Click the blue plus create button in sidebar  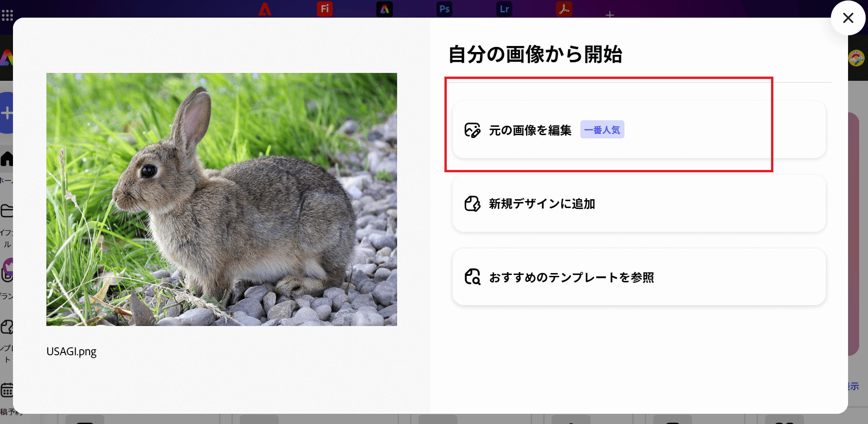(x=6, y=113)
